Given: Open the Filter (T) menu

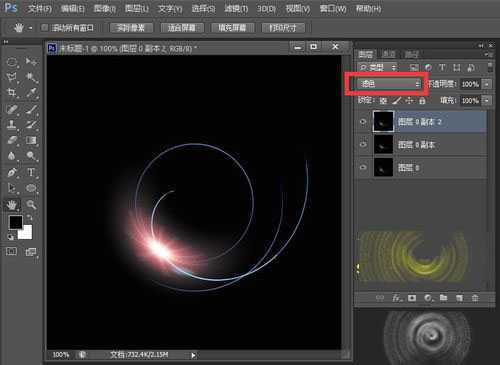Looking at the screenshot, I should (x=236, y=9).
